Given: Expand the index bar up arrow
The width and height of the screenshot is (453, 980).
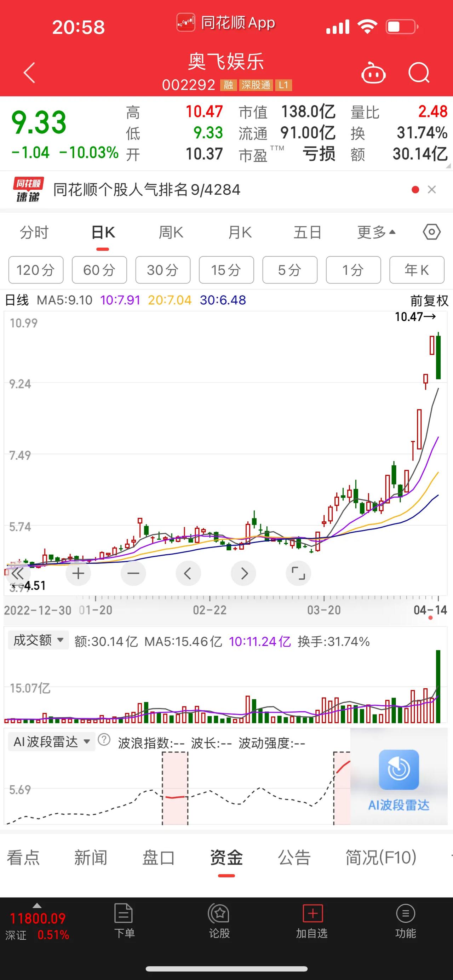Looking at the screenshot, I should coord(37,905).
